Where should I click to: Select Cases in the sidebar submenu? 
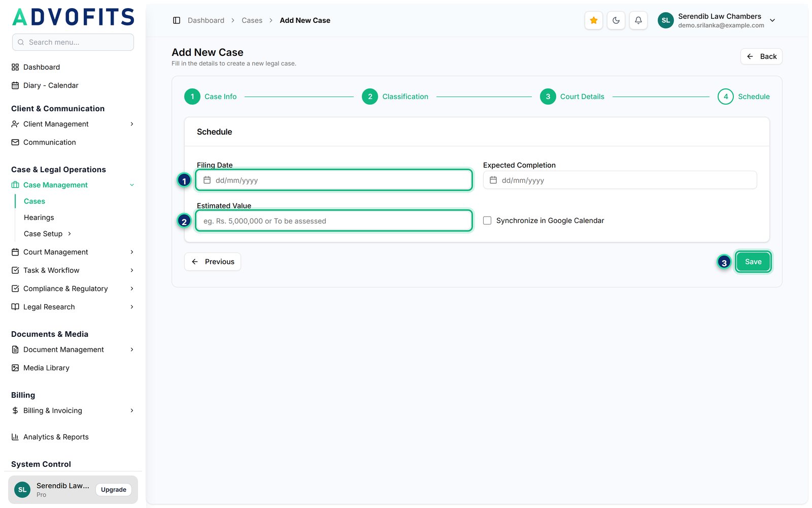tap(35, 201)
